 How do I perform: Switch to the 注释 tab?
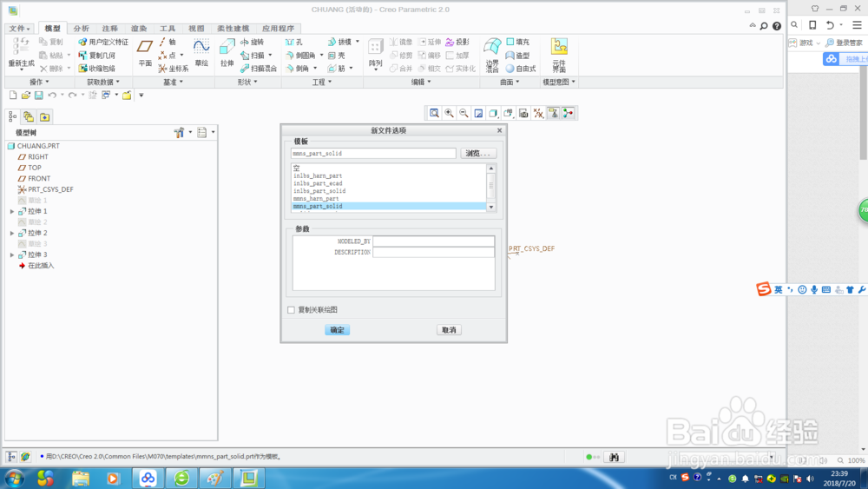[109, 29]
